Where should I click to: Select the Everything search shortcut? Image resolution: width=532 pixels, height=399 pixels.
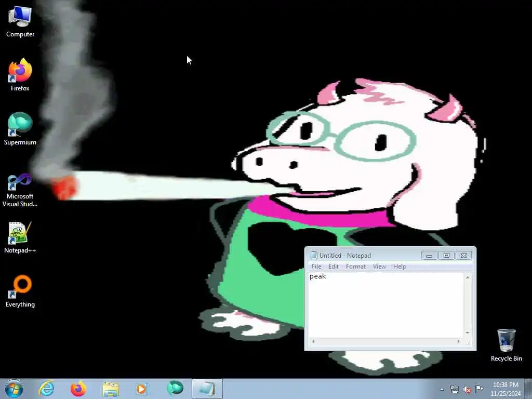(x=20, y=291)
